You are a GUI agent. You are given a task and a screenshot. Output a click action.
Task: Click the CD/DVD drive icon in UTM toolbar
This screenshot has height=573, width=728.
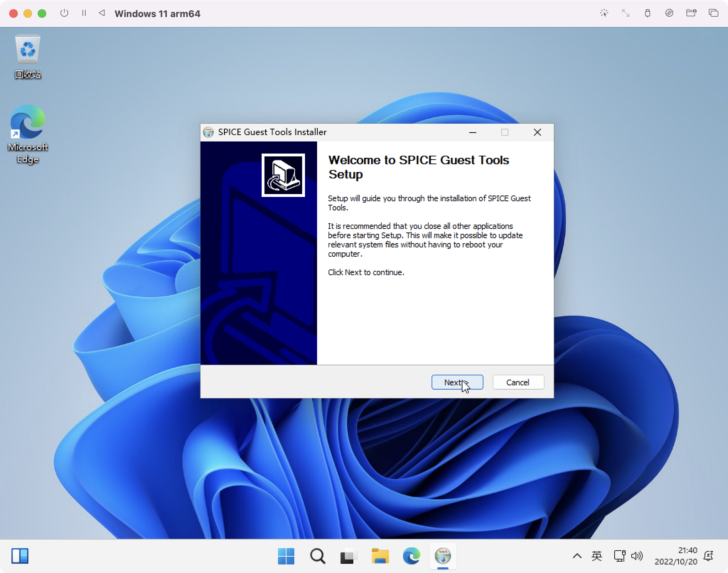(670, 13)
